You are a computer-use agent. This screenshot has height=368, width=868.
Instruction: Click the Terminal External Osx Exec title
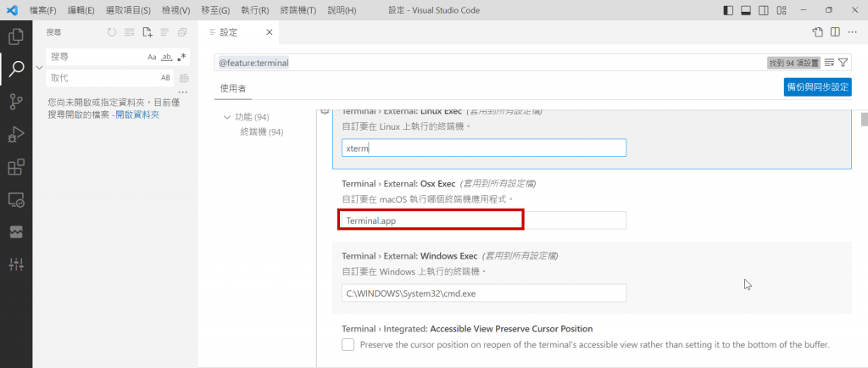398,184
